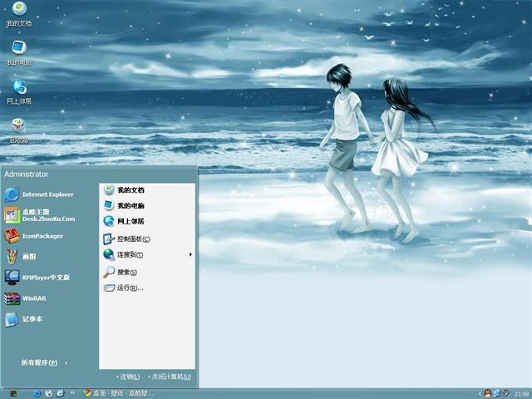The width and height of the screenshot is (532, 399).
Task: Open 我的电脑 in start menu right pane
Action: [124, 205]
